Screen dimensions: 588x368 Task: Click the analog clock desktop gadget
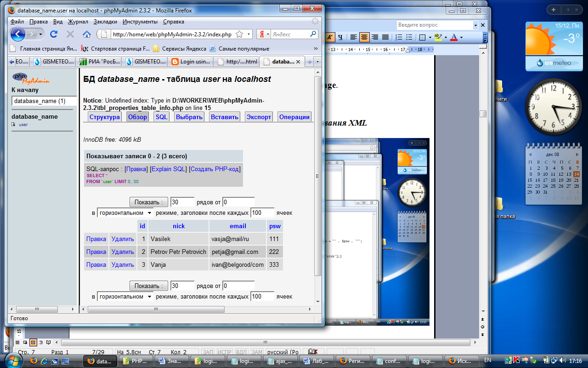click(x=553, y=106)
